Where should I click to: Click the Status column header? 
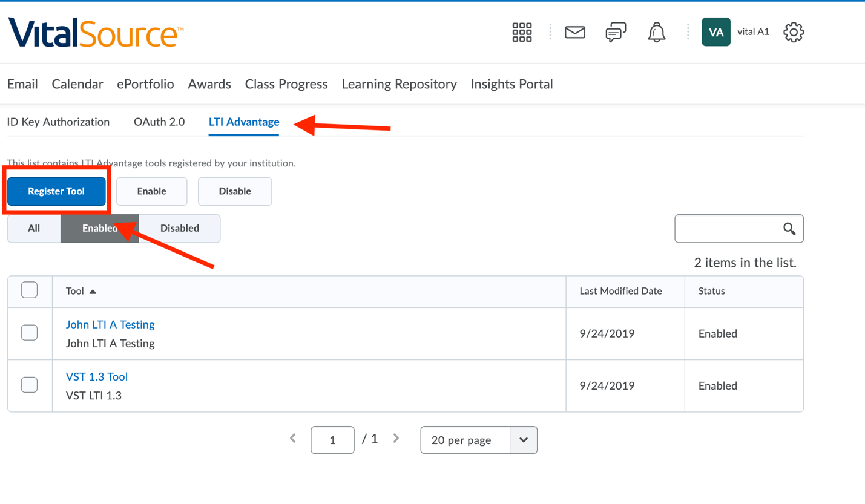point(711,291)
